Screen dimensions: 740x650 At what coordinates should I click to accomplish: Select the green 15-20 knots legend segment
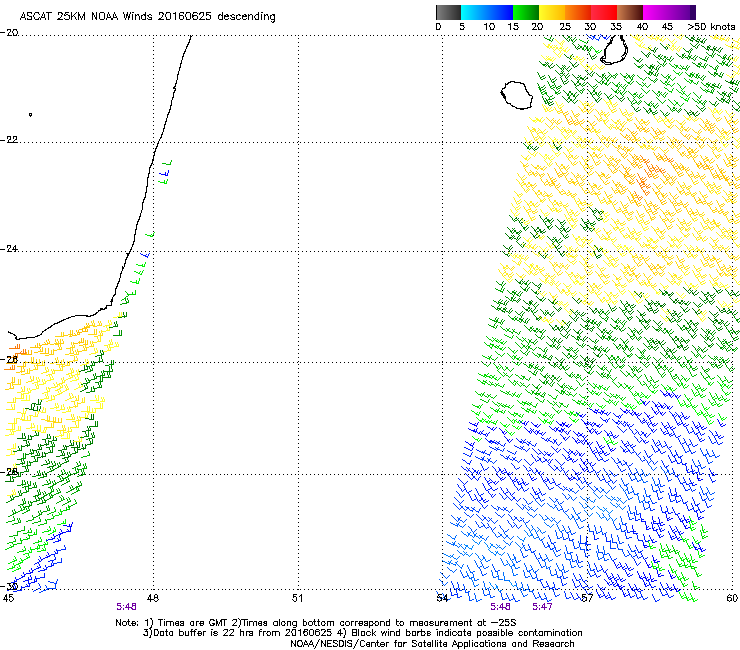[526, 12]
